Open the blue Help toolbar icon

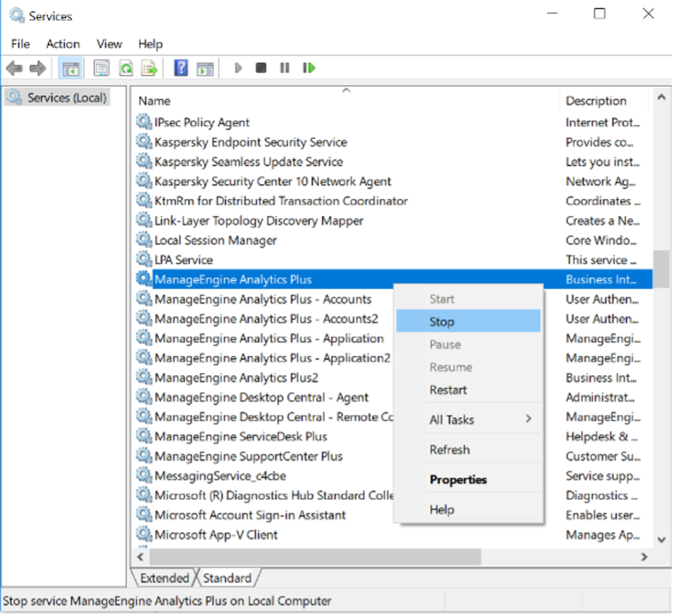[x=181, y=68]
